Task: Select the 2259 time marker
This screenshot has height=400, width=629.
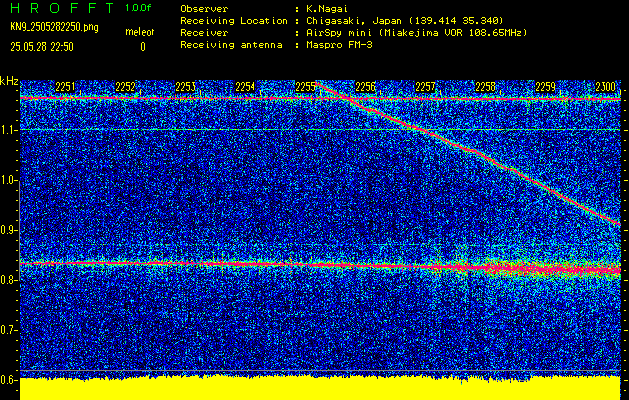Action: click(x=546, y=87)
